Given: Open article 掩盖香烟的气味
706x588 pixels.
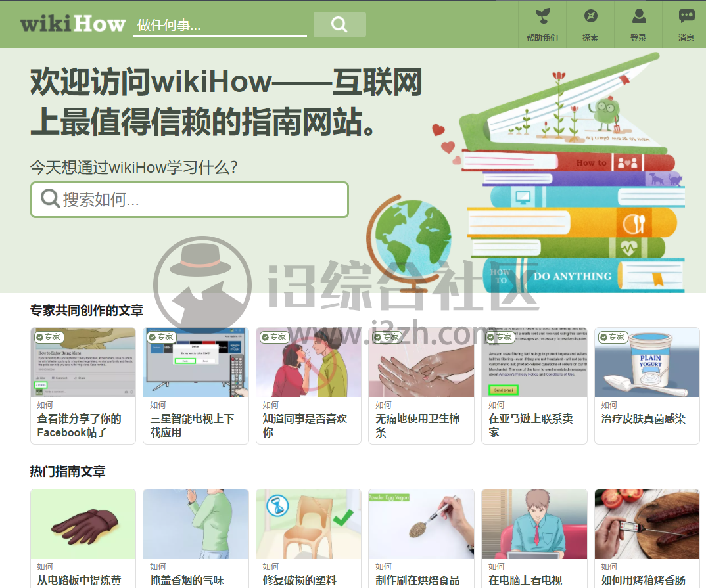Looking at the screenshot, I should (187, 580).
